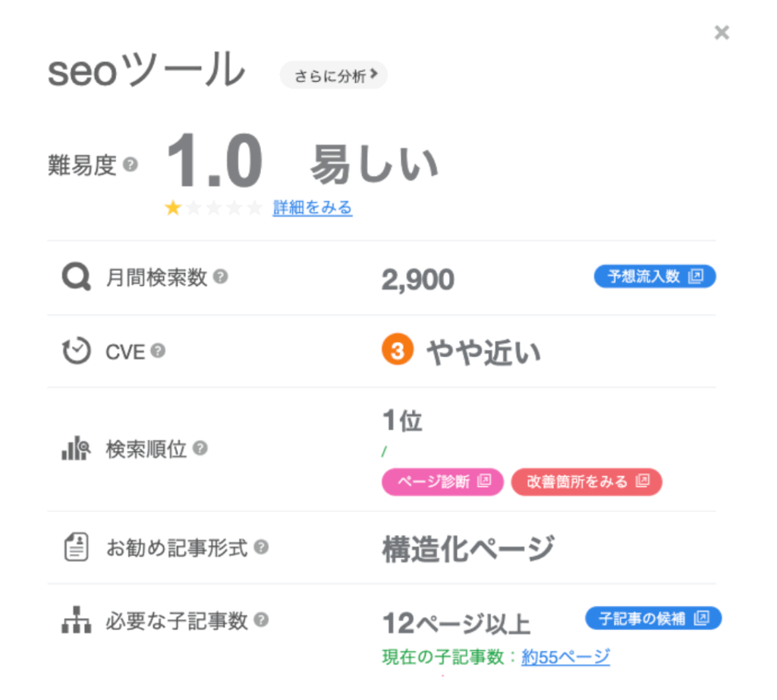
Task: View the 子記事の候補 candidate list
Action: pos(653,618)
